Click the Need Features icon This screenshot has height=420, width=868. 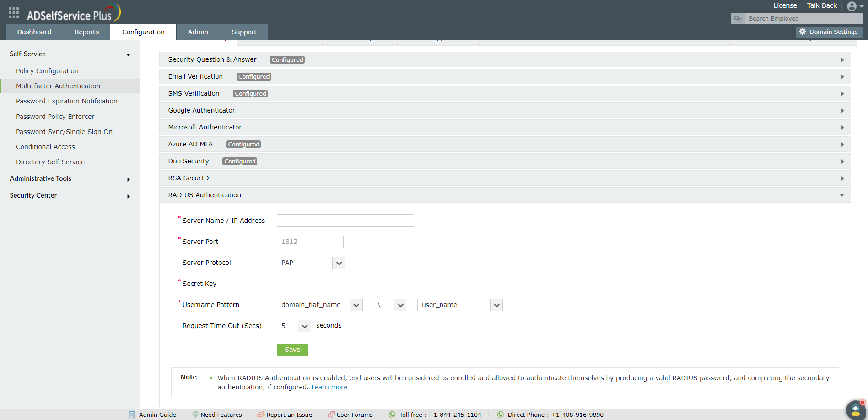[195, 415]
